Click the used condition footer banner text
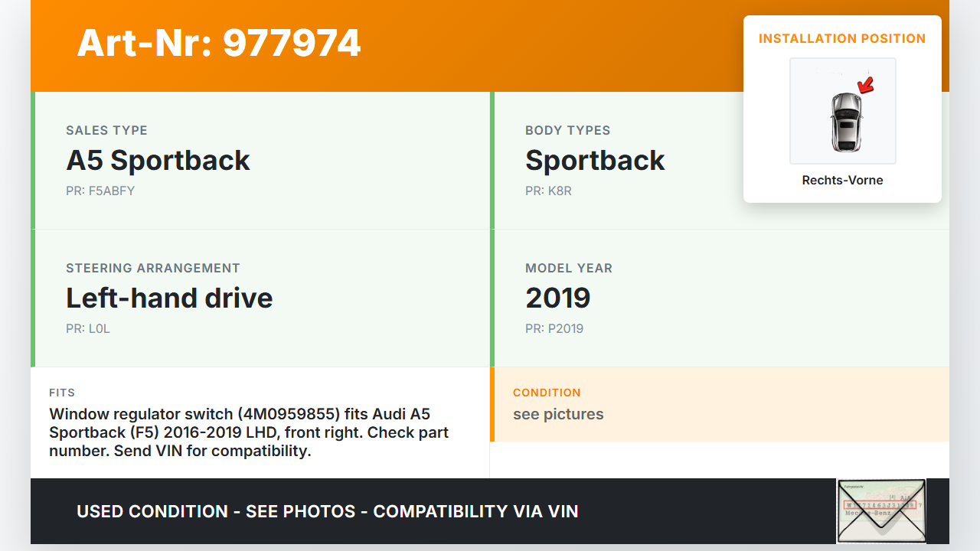Viewport: 980px width, 551px height. [x=328, y=511]
